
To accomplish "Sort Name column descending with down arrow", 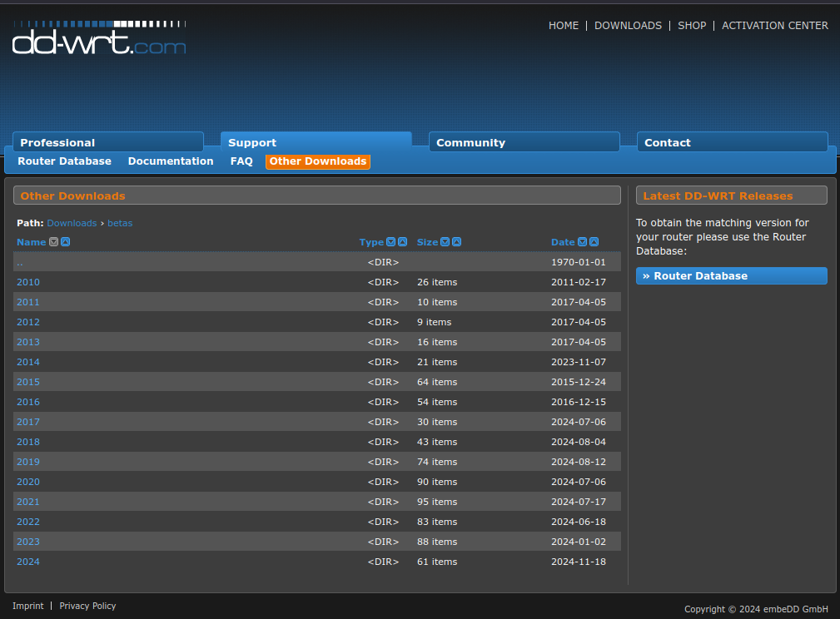I will (x=54, y=242).
